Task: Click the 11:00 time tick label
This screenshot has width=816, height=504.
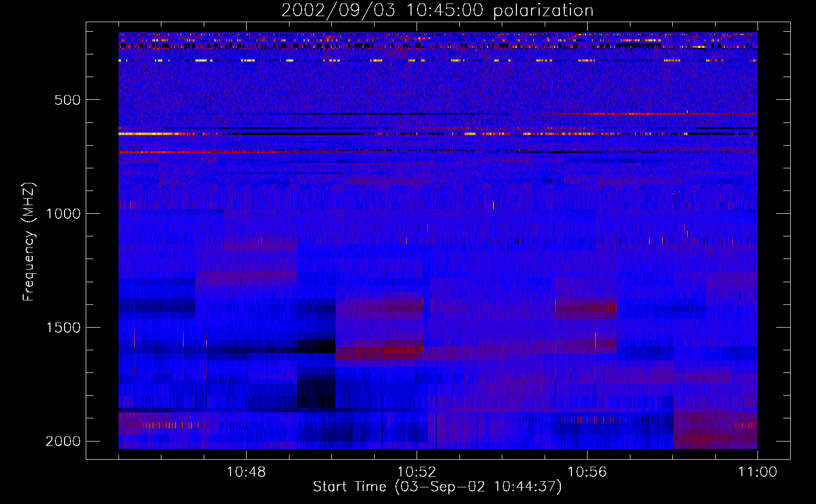Action: (757, 472)
